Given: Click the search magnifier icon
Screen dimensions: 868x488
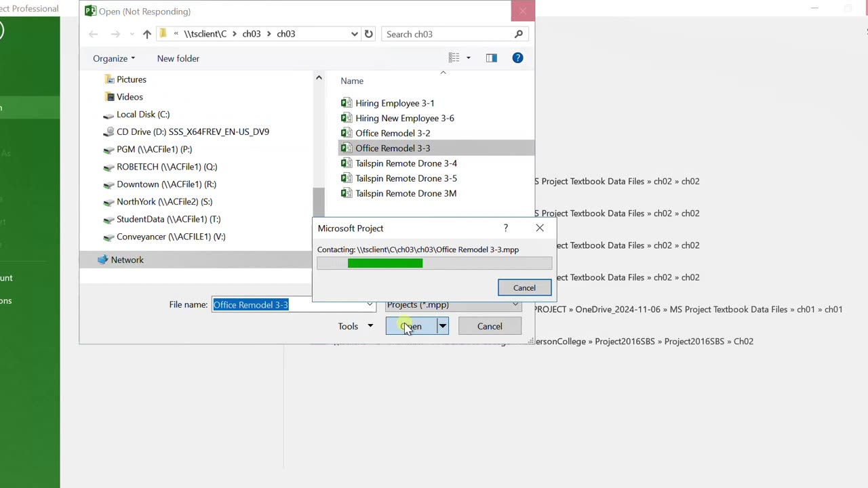Looking at the screenshot, I should [x=519, y=34].
